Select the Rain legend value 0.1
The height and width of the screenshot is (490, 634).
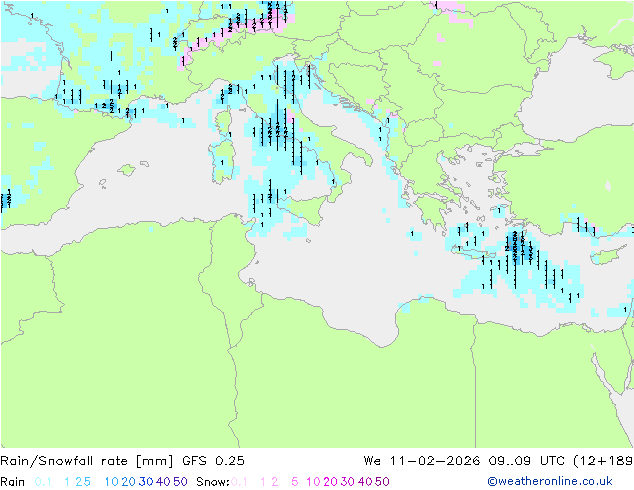[x=43, y=482]
